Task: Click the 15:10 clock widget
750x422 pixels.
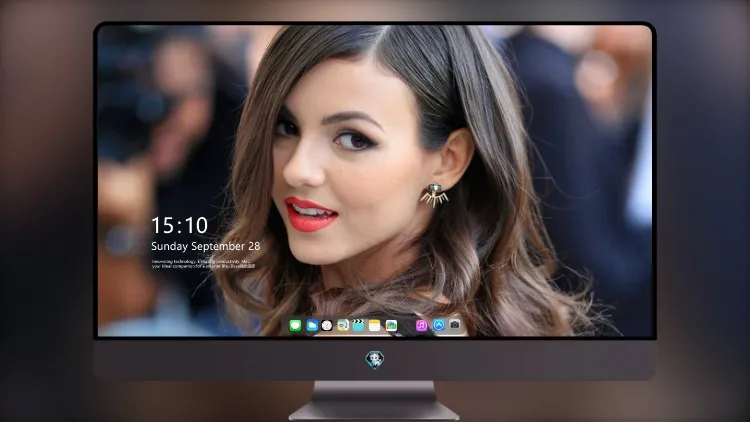Action: pos(179,225)
